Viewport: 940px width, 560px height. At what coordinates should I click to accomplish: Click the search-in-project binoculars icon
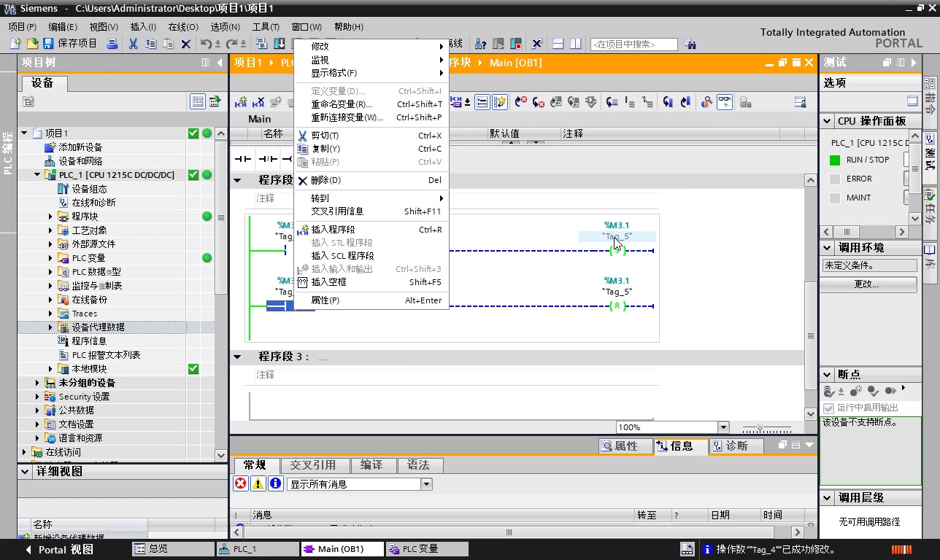pyautogui.click(x=690, y=44)
